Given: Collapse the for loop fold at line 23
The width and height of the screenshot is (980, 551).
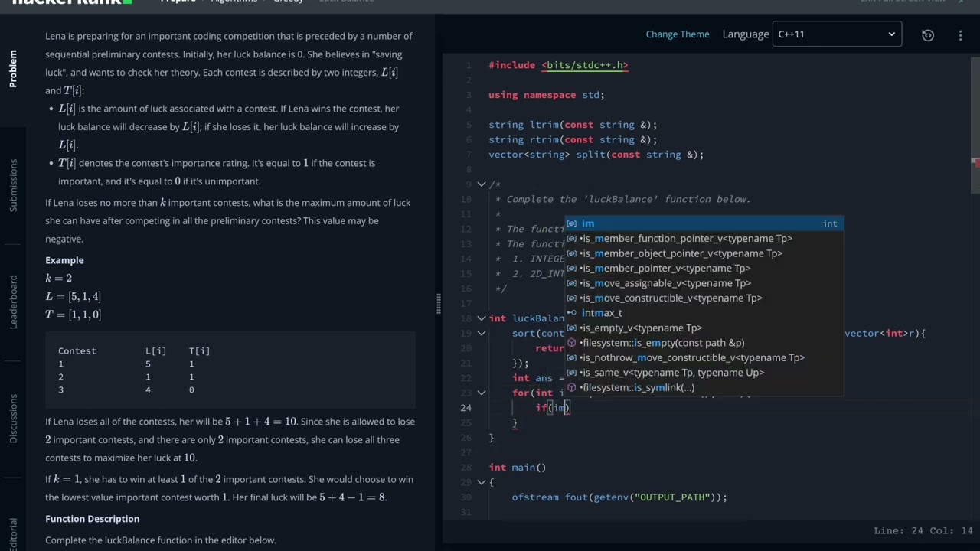Looking at the screenshot, I should (481, 393).
